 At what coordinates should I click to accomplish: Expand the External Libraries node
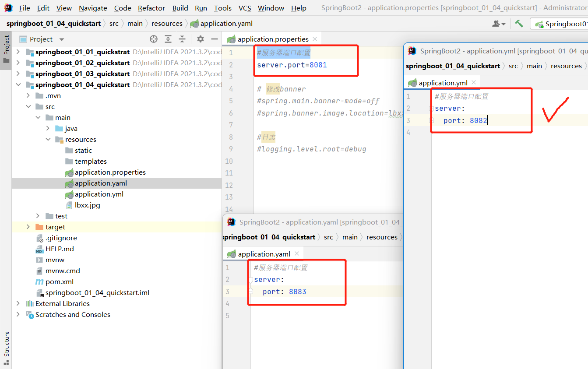[x=18, y=303]
